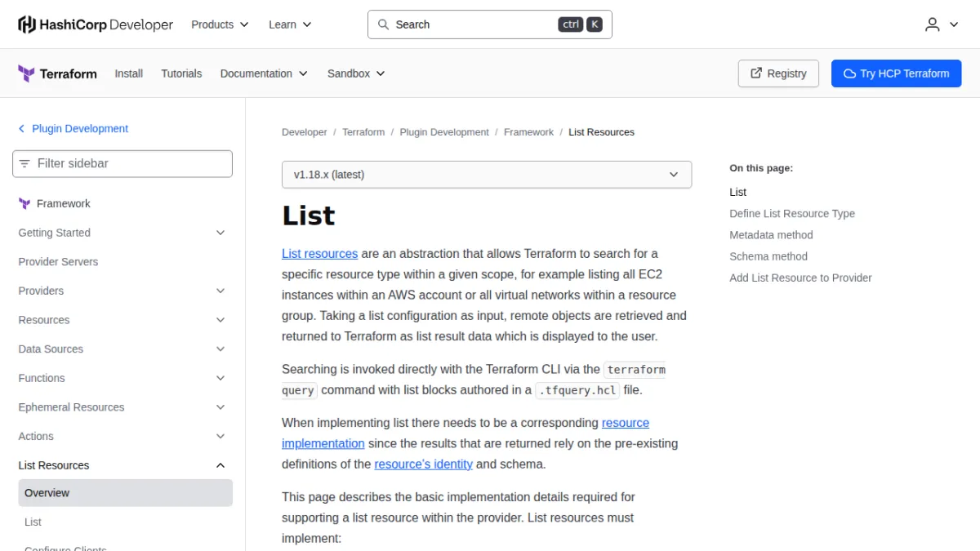Viewport: 980px width, 551px height.
Task: Click the Terraform logo icon
Action: point(26,73)
